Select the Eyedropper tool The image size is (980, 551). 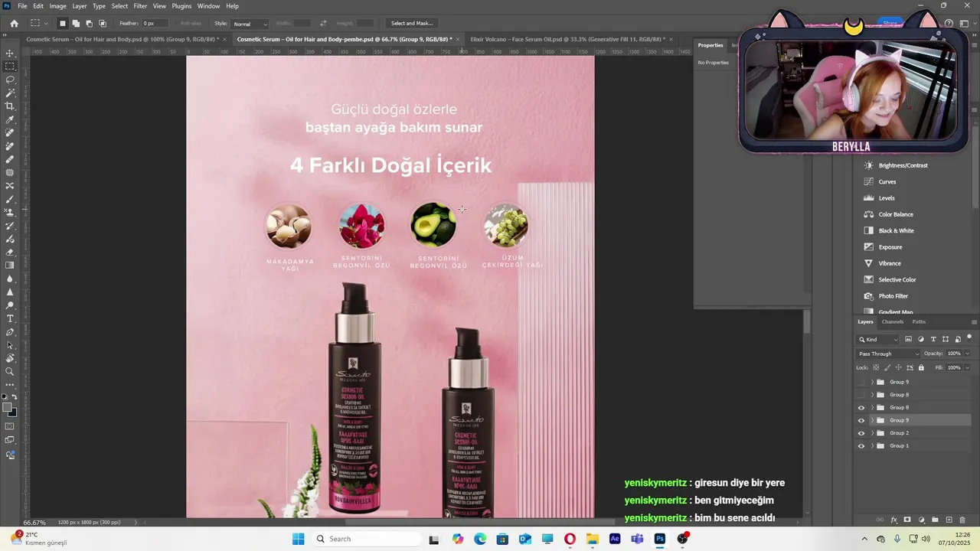click(x=10, y=119)
